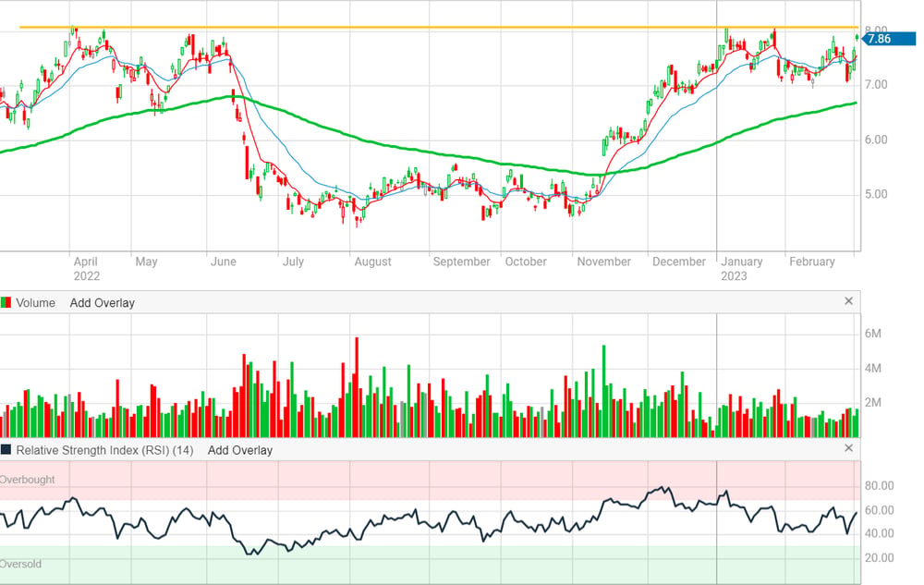
Task: Click the RSI dark color swatch
Action: [6, 450]
